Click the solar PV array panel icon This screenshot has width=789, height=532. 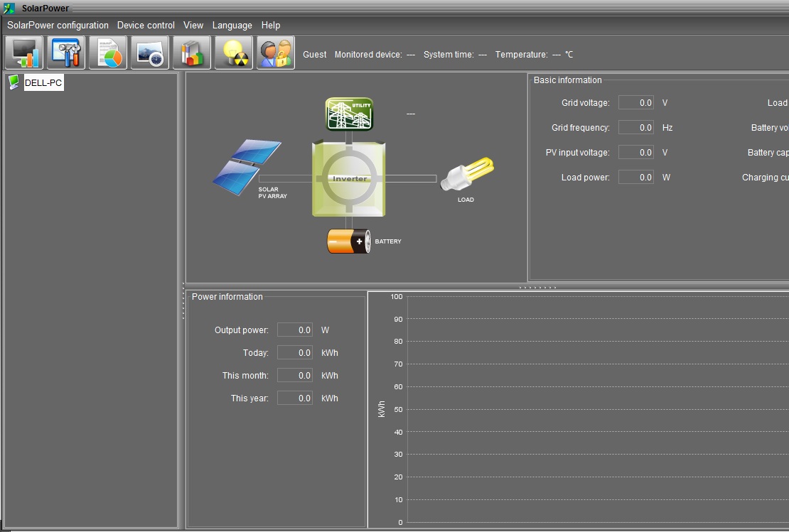(x=247, y=163)
